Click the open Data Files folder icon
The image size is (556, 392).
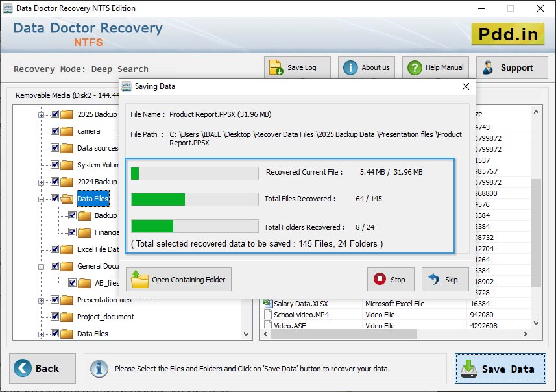click(67, 199)
